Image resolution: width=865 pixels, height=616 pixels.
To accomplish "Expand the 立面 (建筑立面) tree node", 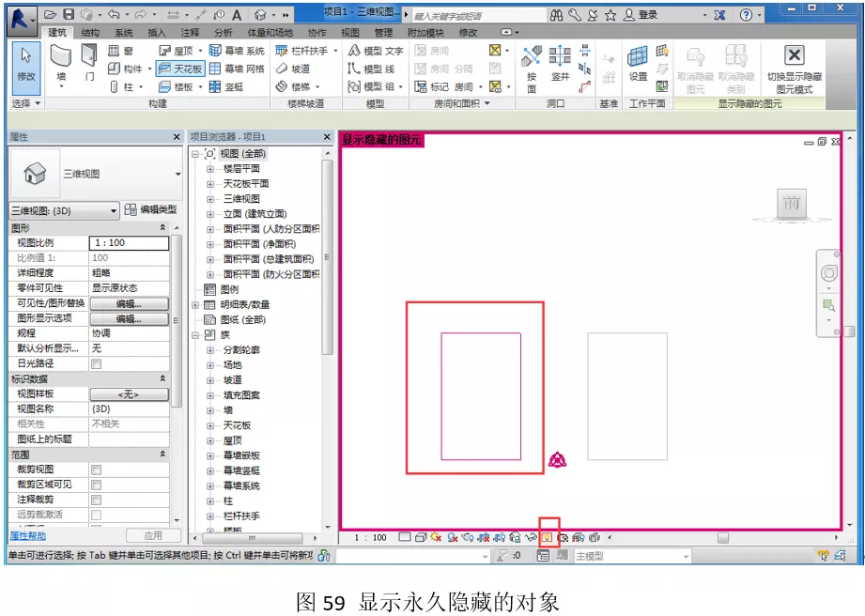I will (210, 214).
